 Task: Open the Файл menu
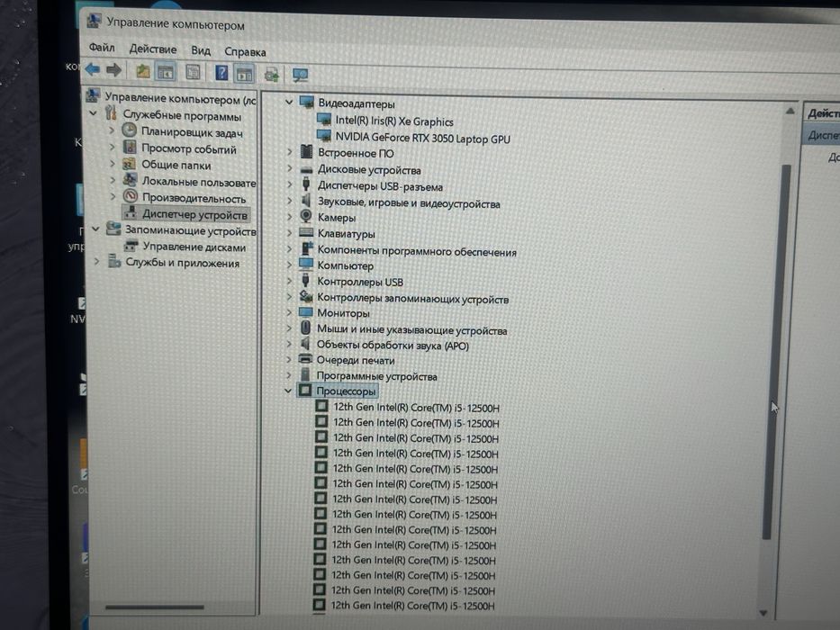pyautogui.click(x=102, y=47)
